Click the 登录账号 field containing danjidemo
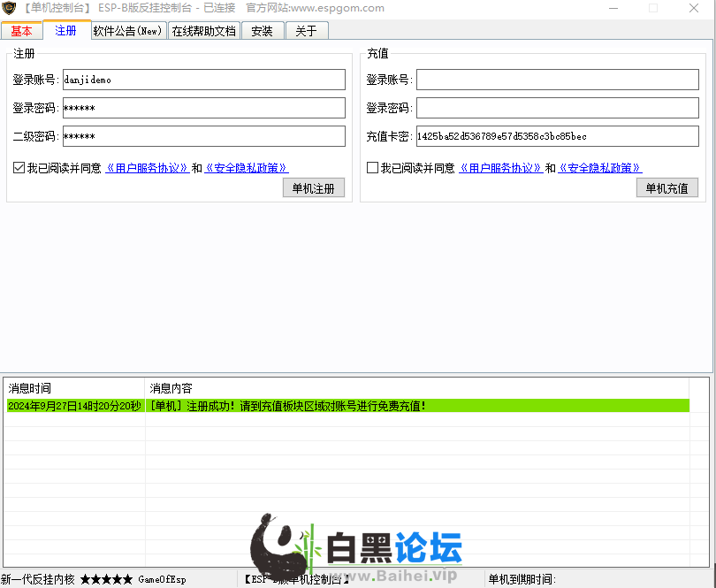The width and height of the screenshot is (716, 588). (204, 80)
